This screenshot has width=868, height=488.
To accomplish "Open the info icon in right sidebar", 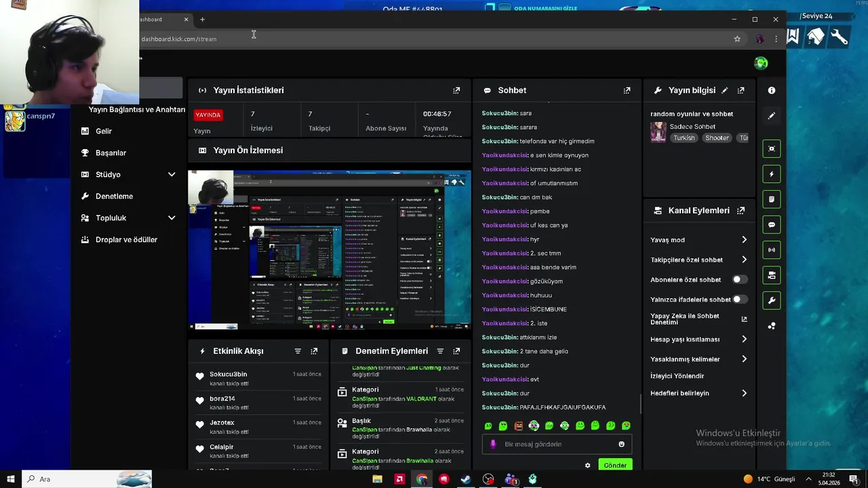I will (771, 90).
